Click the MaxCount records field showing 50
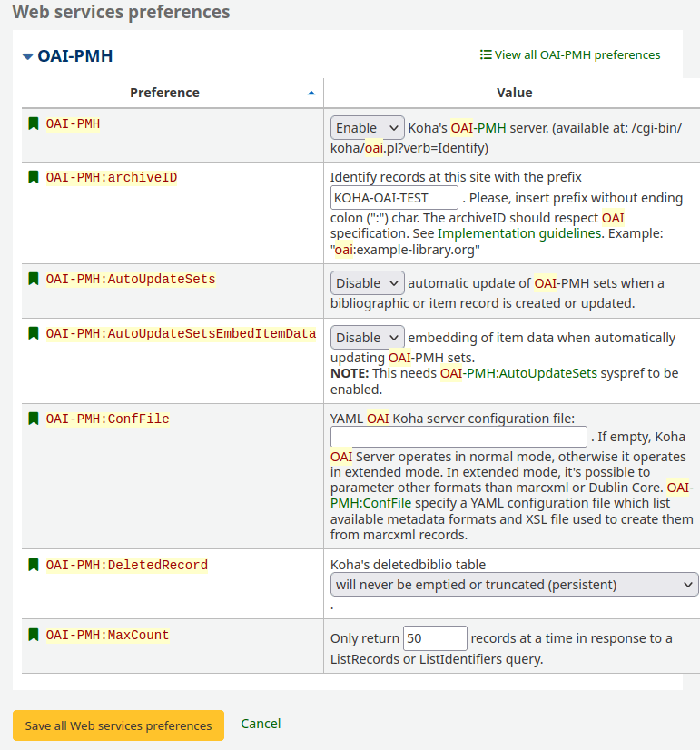 click(x=435, y=638)
